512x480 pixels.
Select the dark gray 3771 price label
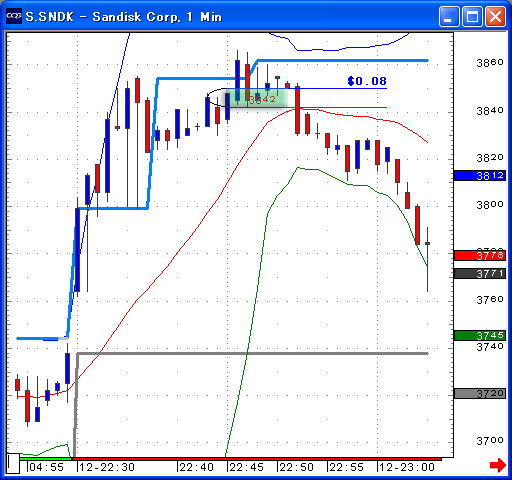coord(480,274)
